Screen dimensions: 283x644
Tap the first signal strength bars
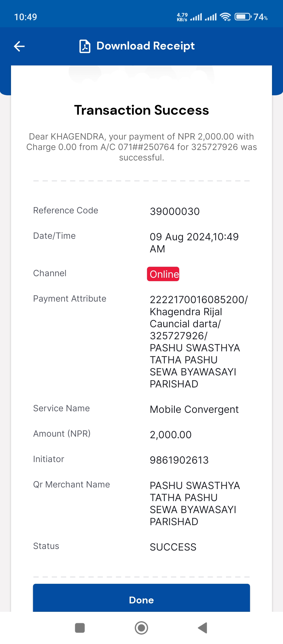[196, 17]
